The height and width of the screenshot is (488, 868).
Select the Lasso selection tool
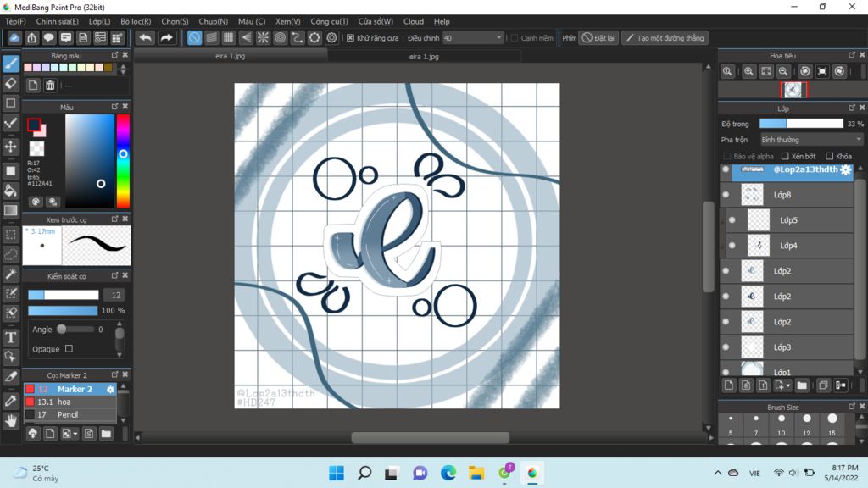10,254
